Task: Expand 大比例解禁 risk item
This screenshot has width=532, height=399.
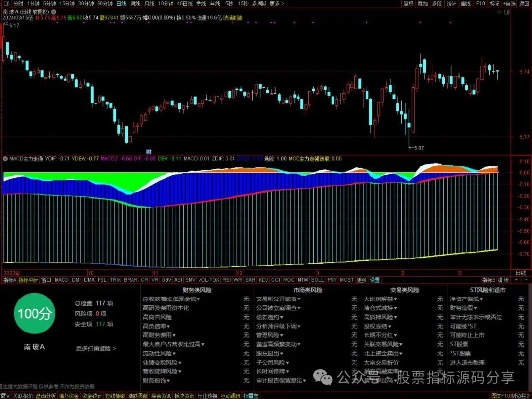Action: tap(380, 299)
